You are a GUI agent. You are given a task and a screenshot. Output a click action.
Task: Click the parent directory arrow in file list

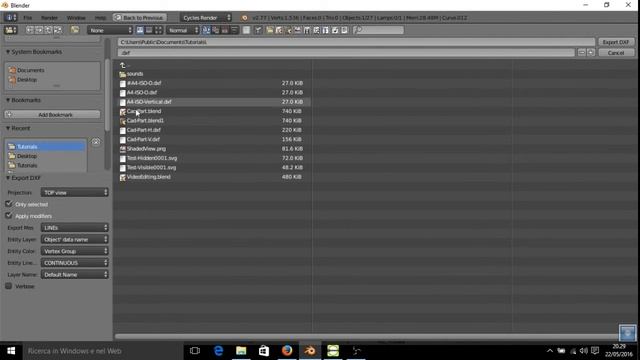pyautogui.click(x=123, y=65)
